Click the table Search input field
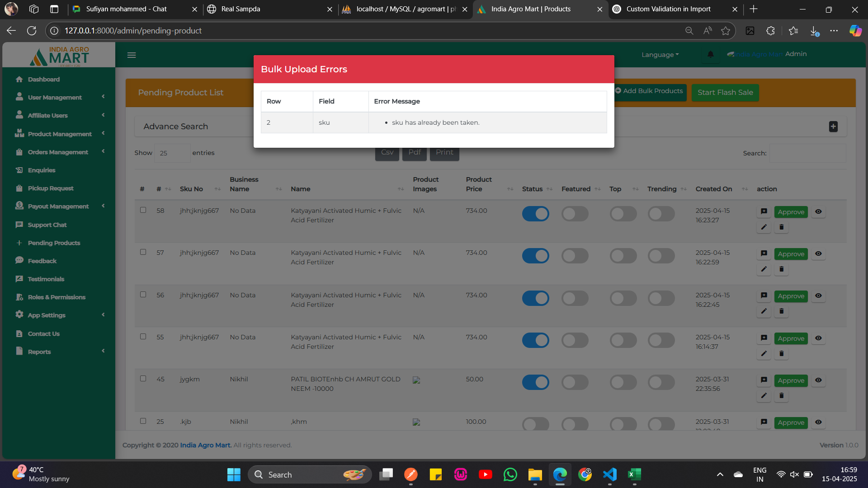Image resolution: width=868 pixels, height=488 pixels. [807, 153]
